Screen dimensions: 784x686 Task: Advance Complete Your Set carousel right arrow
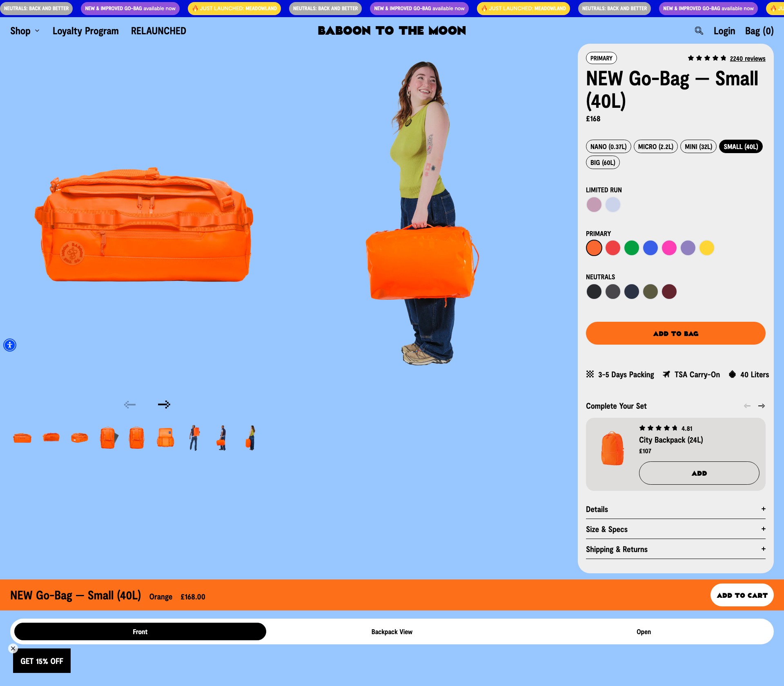[x=762, y=406]
